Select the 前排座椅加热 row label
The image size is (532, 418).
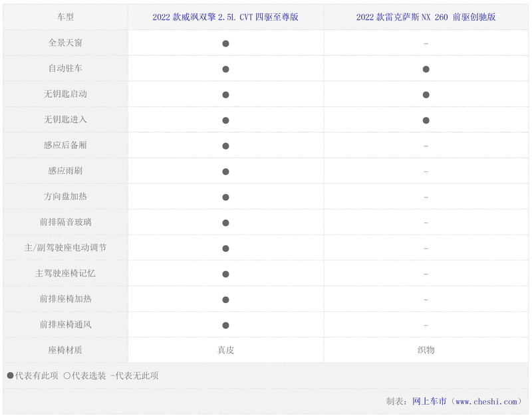coord(65,298)
